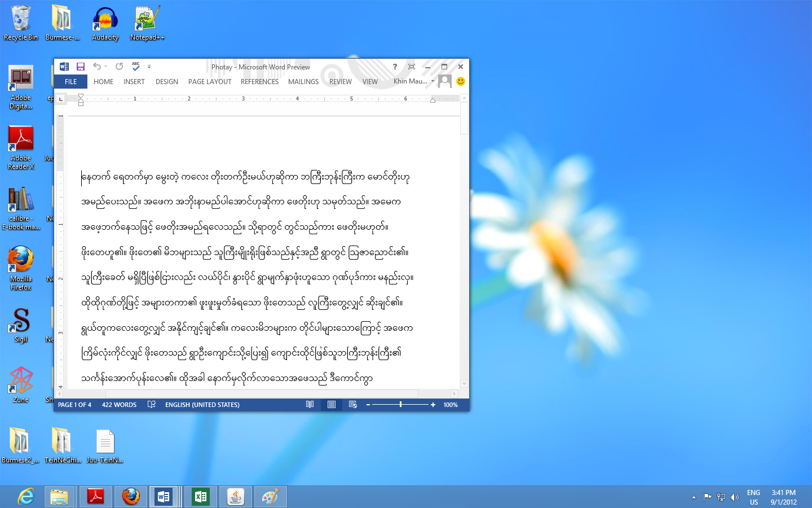Select the Audacity desktop shortcut
The height and width of the screenshot is (508, 812).
coord(105,23)
